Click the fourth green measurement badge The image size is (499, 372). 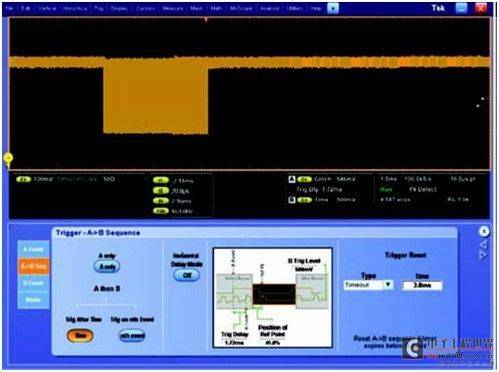(161, 211)
